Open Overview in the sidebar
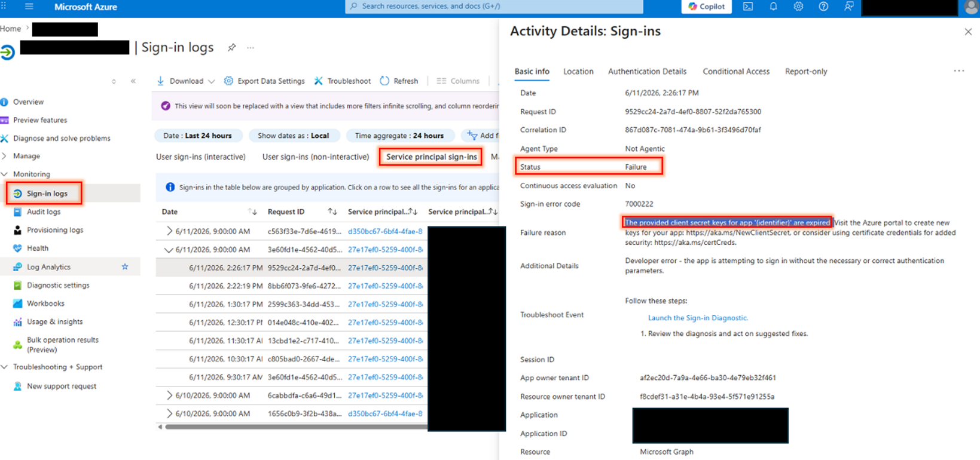980x460 pixels. point(28,102)
